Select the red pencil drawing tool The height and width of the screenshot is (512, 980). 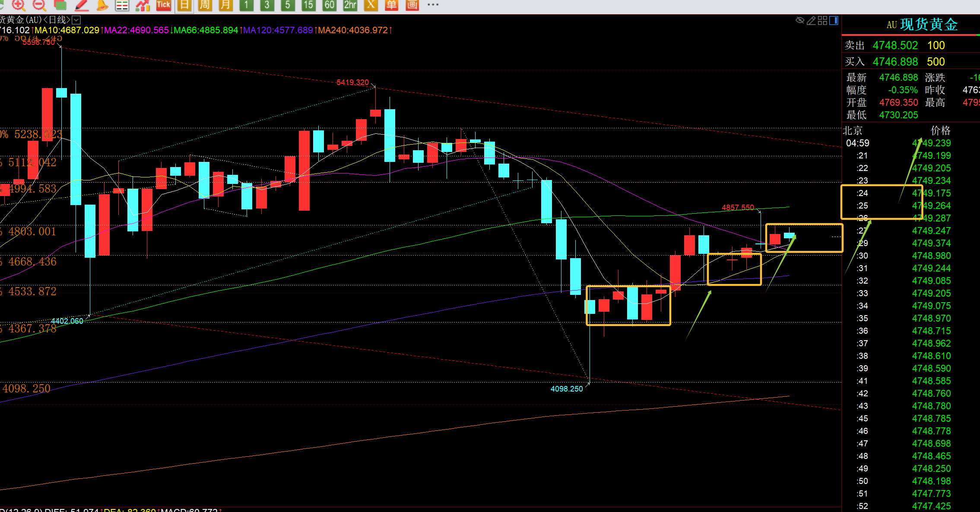click(81, 5)
